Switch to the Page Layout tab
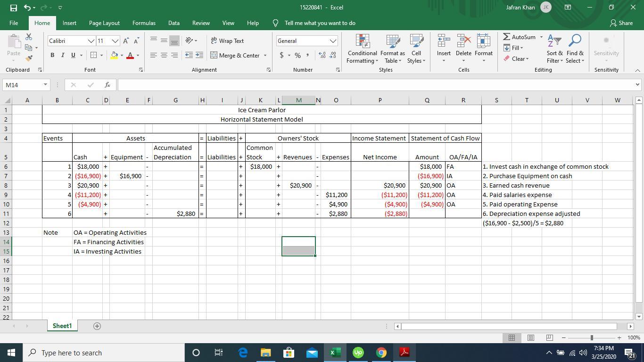Image resolution: width=644 pixels, height=362 pixels. click(104, 23)
